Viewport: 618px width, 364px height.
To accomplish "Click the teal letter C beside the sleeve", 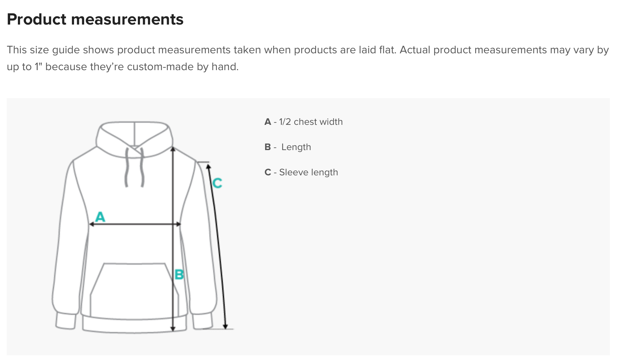I will [217, 183].
